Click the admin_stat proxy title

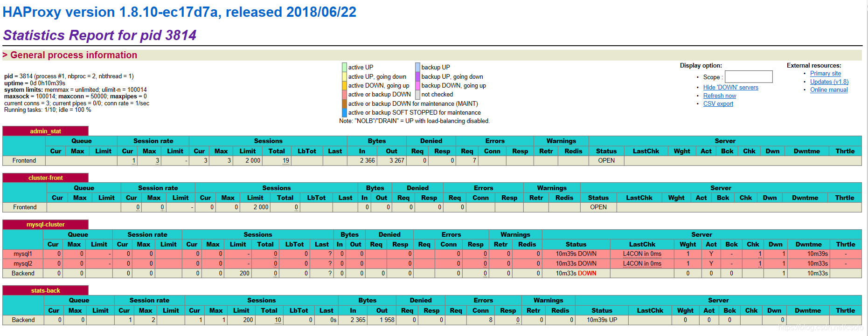pyautogui.click(x=45, y=131)
